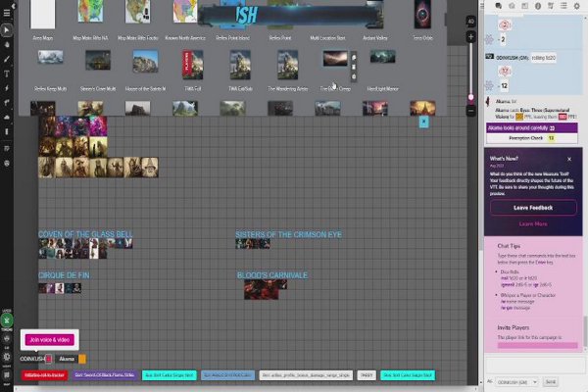Open the Terra Orbis page thumbnail
Viewport: 588px width, 392px height.
[422, 15]
